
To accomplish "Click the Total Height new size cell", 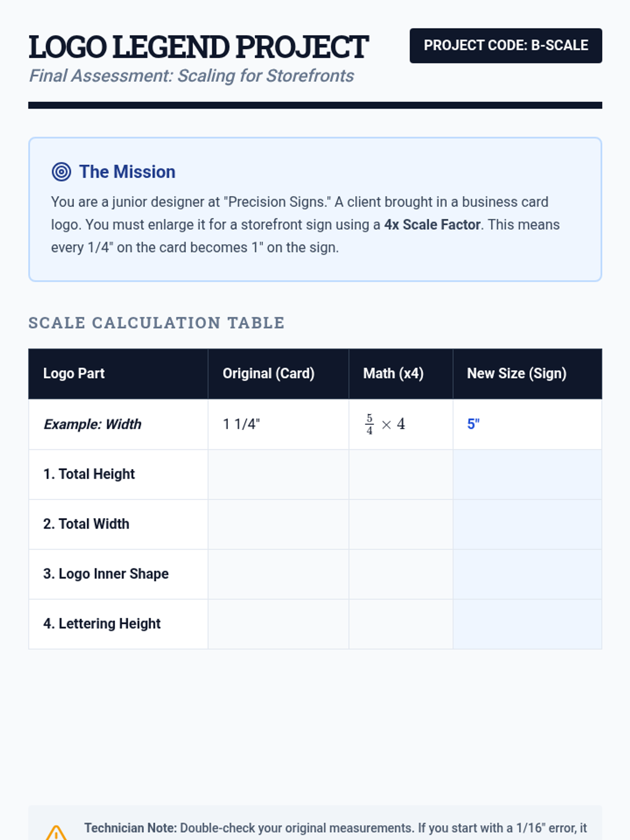I will click(527, 474).
